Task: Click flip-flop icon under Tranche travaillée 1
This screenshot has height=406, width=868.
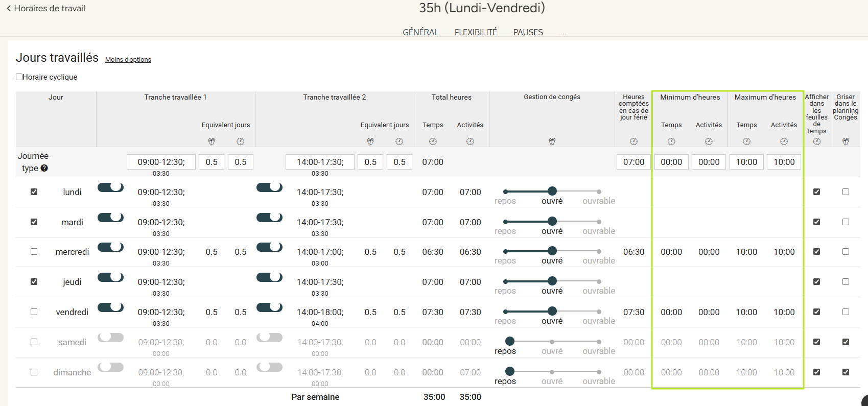Action: coord(212,141)
